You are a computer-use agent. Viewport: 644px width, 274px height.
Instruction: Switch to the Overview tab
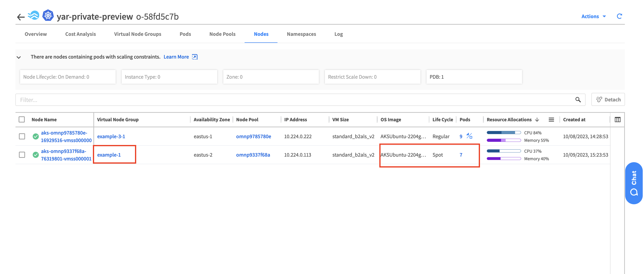[36, 34]
